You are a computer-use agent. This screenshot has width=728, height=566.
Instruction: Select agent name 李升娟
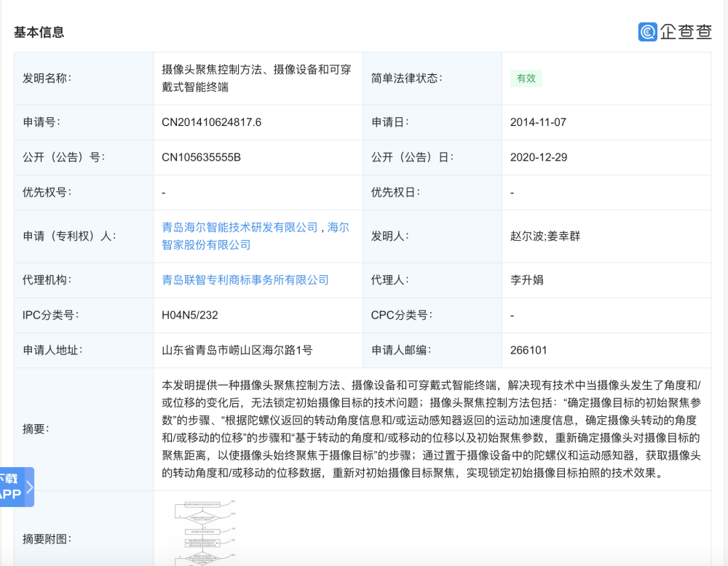[x=526, y=280]
